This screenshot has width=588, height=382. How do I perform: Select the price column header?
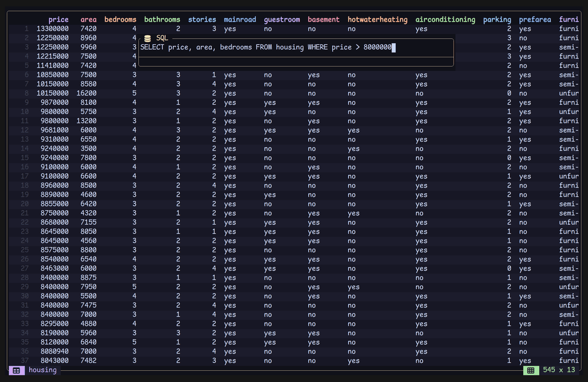point(58,20)
